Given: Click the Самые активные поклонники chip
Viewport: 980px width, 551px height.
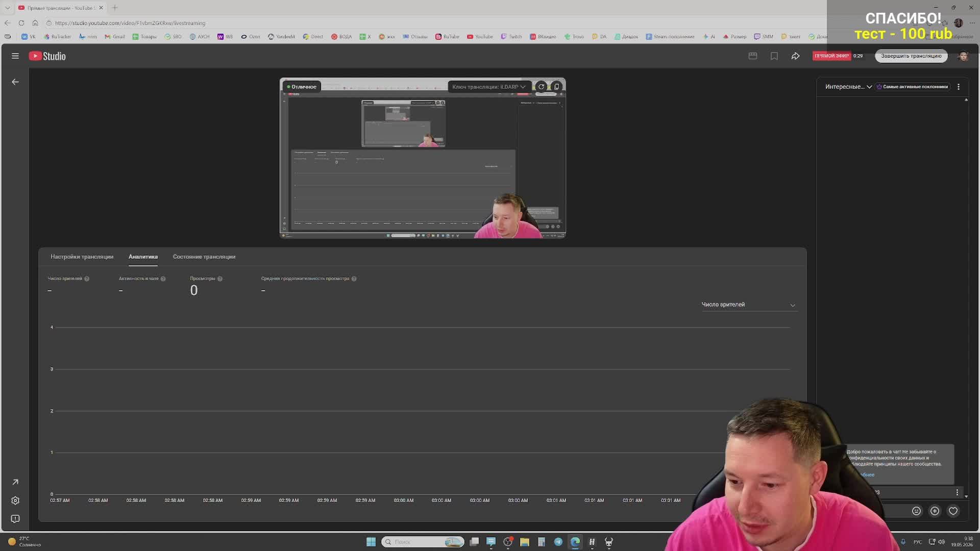Looking at the screenshot, I should click(912, 87).
